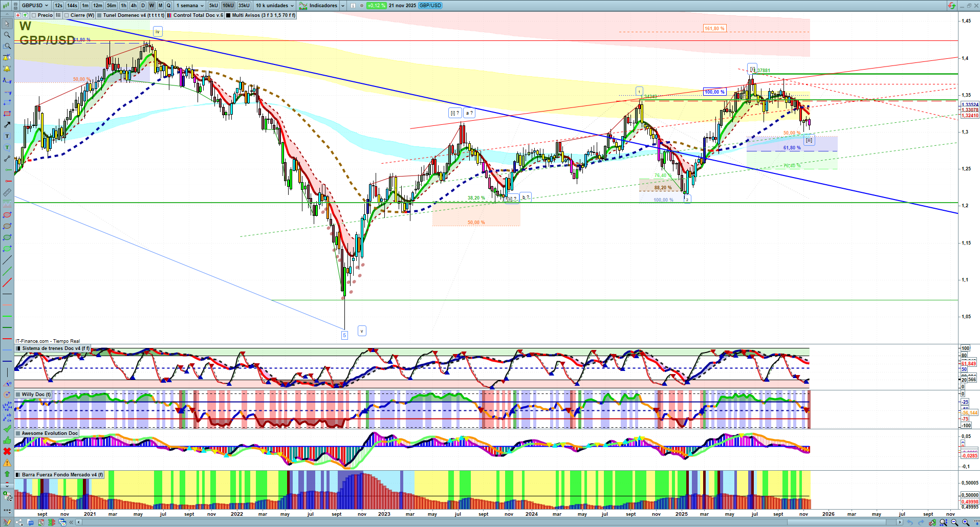Click the gray status dot in toolbar

[362, 6]
